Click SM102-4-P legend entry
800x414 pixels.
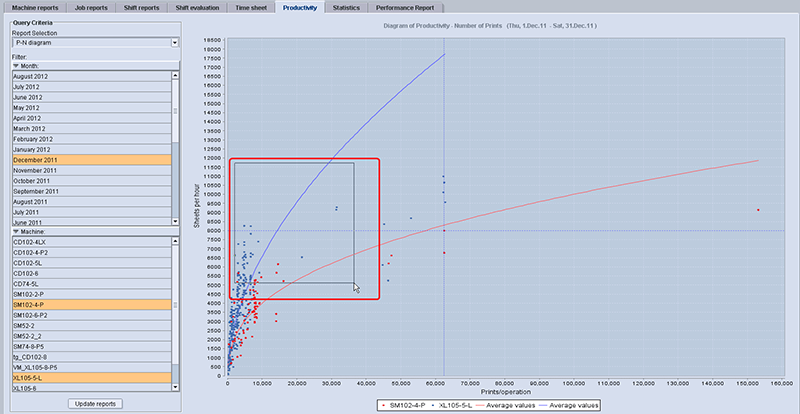point(405,405)
